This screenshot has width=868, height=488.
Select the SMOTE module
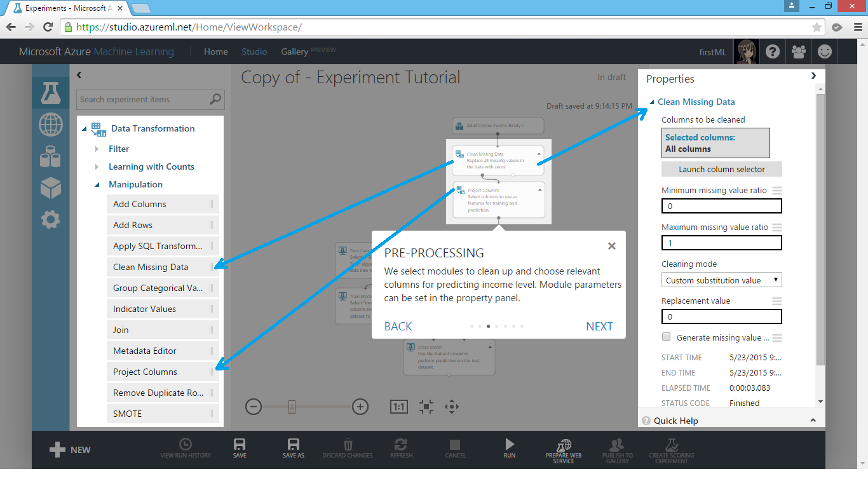pyautogui.click(x=163, y=414)
